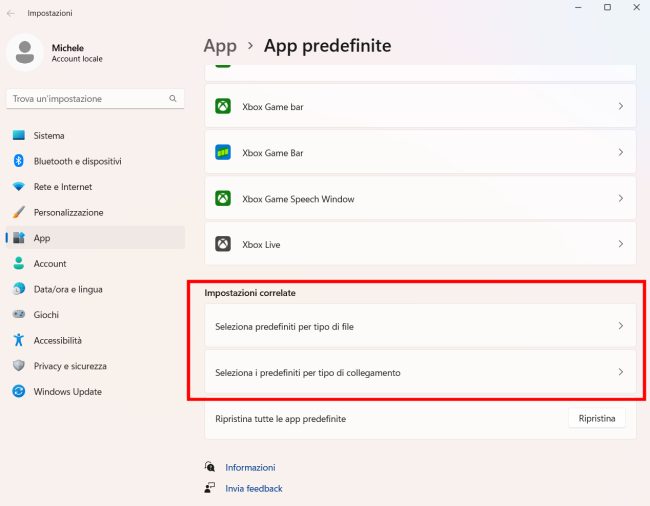Click the App predefinite page title
The width and height of the screenshot is (650, 506).
[327, 46]
